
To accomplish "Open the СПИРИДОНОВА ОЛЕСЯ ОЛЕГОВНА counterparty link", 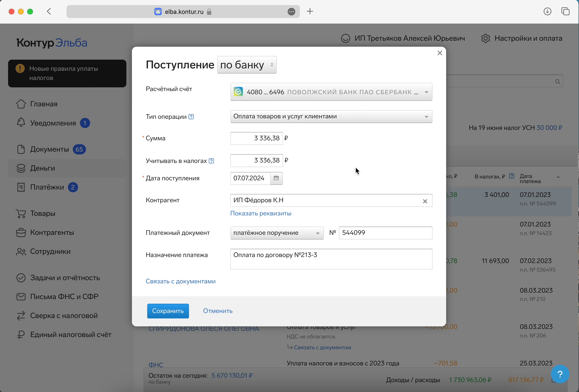I will click(204, 329).
